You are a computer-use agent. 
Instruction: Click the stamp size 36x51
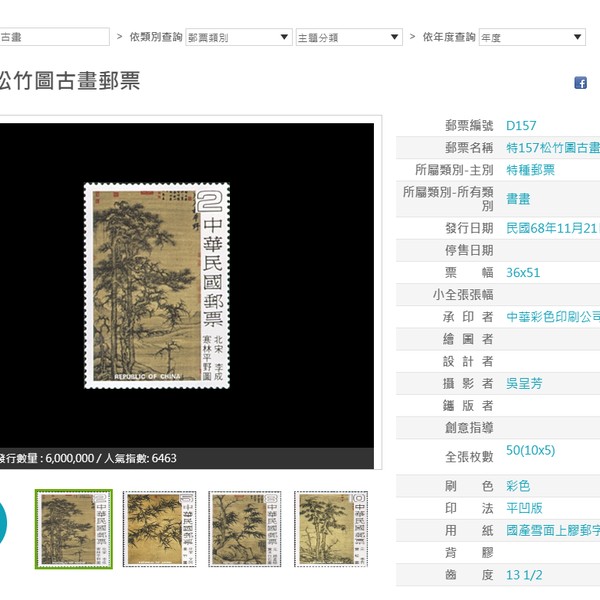tap(523, 273)
